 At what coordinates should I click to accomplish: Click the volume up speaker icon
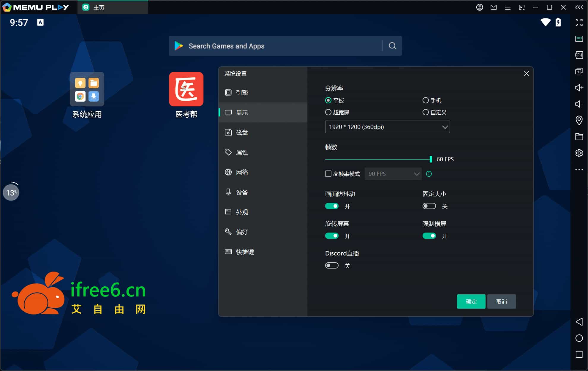point(579,88)
